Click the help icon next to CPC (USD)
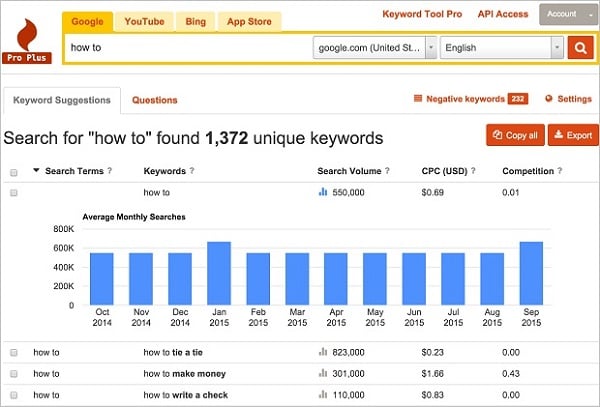The height and width of the screenshot is (407, 600). [473, 171]
